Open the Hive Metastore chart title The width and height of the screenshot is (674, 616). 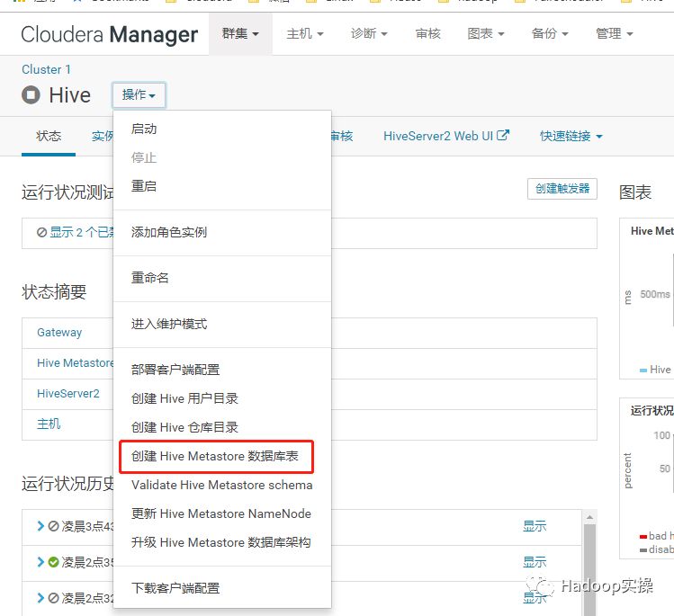click(652, 231)
